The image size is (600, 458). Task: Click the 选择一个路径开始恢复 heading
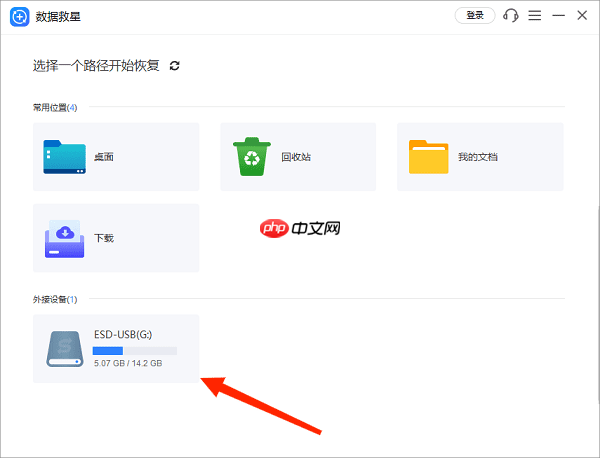pyautogui.click(x=96, y=66)
